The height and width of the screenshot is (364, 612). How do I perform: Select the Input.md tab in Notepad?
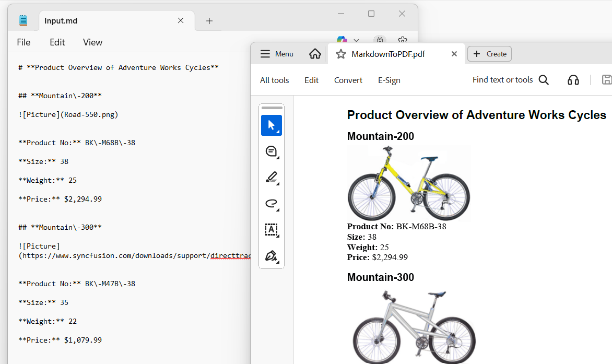[60, 20]
